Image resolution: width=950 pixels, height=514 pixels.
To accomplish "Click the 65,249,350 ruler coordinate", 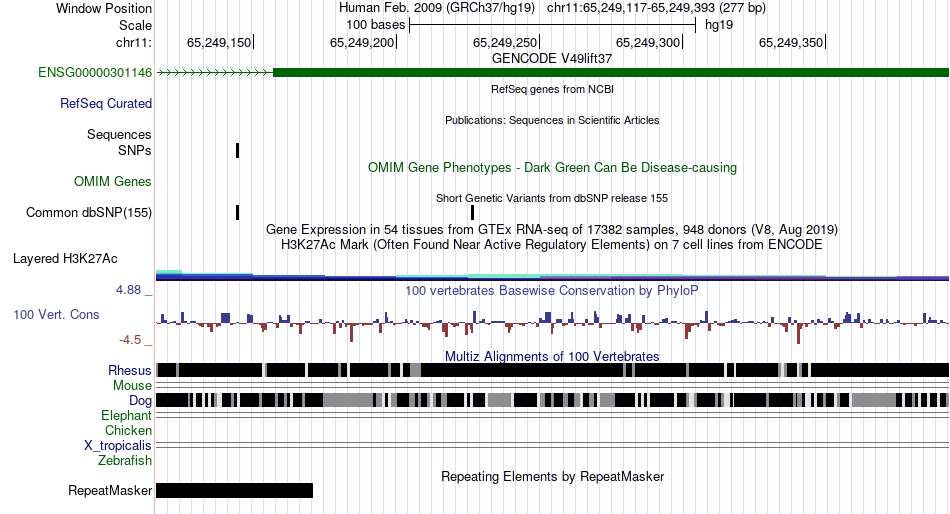I will click(791, 42).
